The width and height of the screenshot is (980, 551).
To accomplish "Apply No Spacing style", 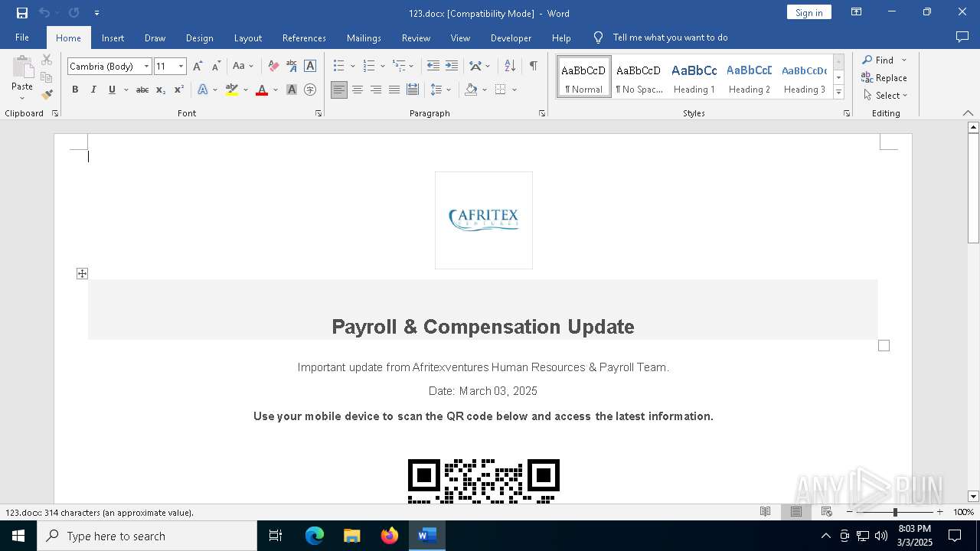I will [x=639, y=77].
